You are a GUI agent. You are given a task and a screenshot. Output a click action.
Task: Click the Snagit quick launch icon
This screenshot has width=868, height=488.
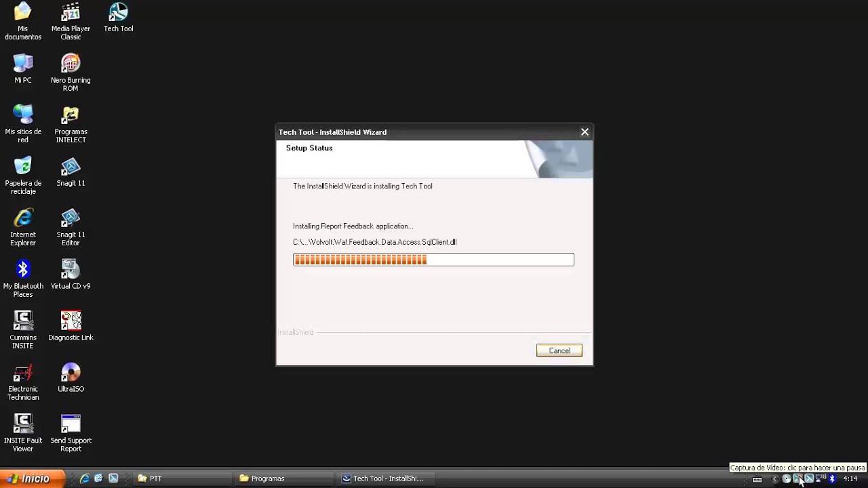pyautogui.click(x=113, y=479)
